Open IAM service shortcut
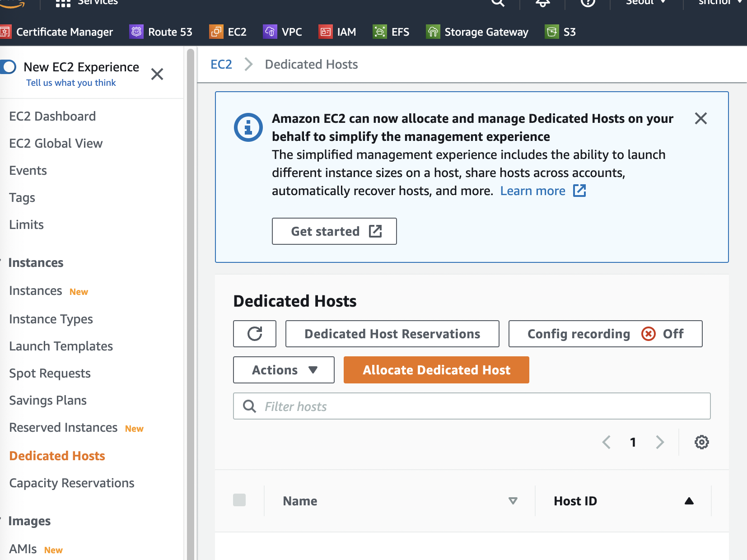 coord(337,32)
